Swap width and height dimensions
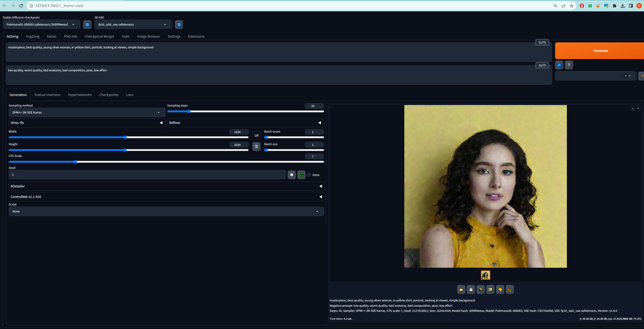 pos(256,147)
